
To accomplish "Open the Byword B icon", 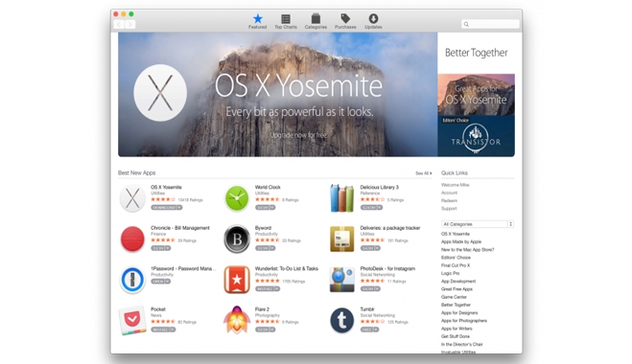I will 237,239.
